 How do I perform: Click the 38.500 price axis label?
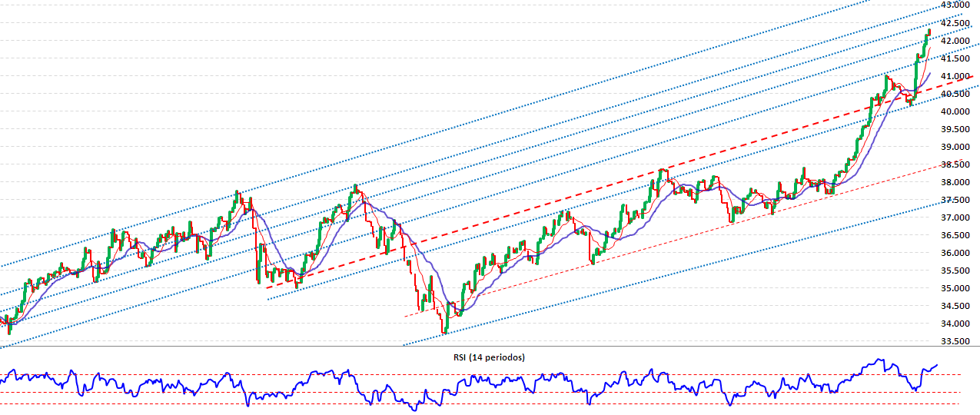pos(957,164)
